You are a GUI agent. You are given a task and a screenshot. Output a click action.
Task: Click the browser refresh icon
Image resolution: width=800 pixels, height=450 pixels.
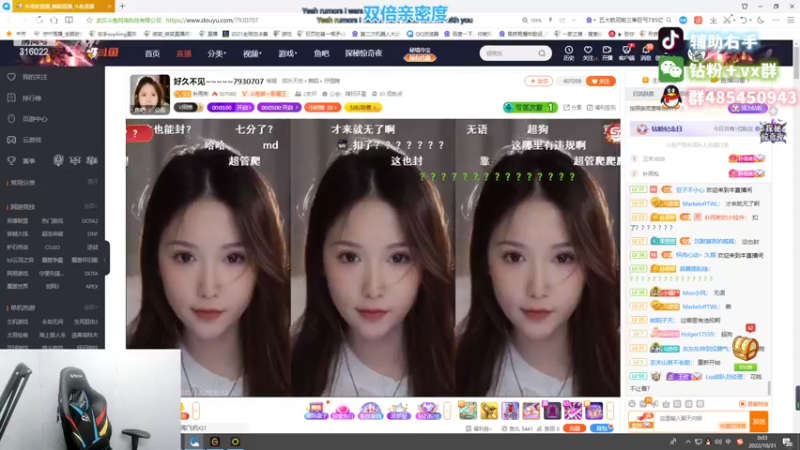coord(39,20)
